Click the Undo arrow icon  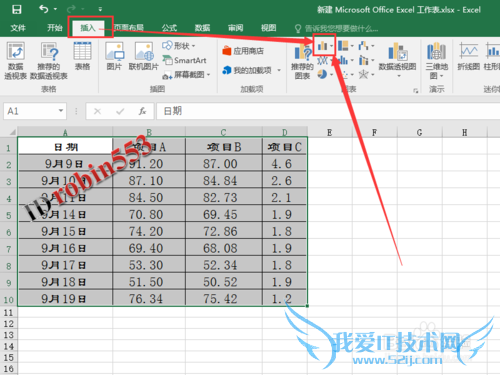pos(44,9)
